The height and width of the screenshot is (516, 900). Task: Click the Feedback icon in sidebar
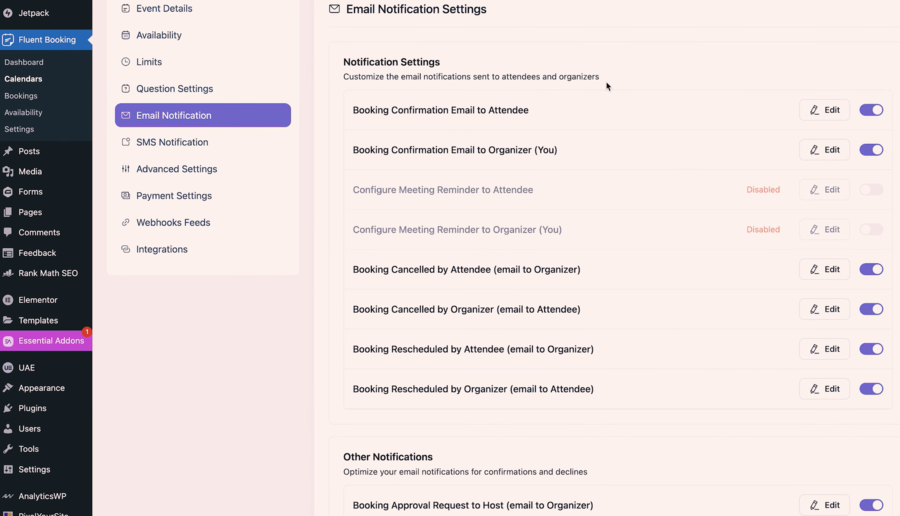(x=8, y=253)
